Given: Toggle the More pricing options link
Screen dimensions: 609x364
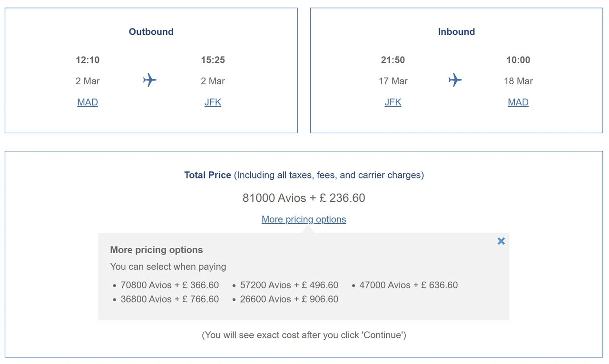Looking at the screenshot, I should click(304, 219).
